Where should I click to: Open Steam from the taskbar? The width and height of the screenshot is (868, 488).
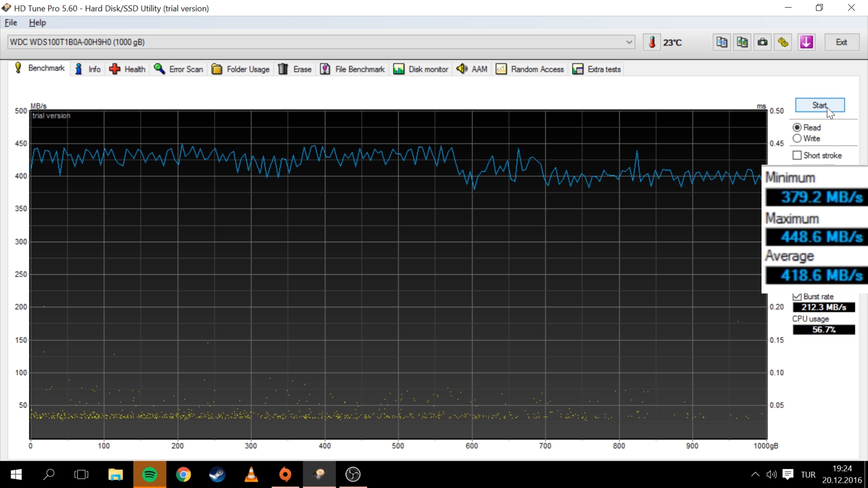coord(217,474)
